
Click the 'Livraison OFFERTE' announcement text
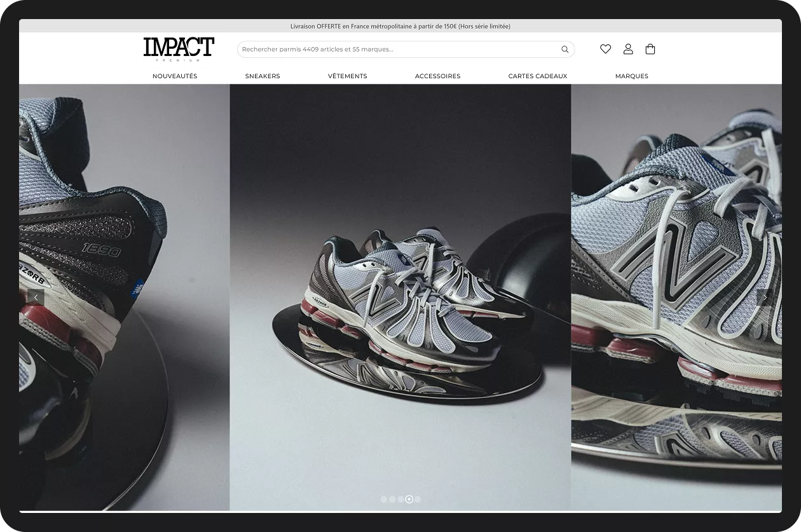[400, 26]
